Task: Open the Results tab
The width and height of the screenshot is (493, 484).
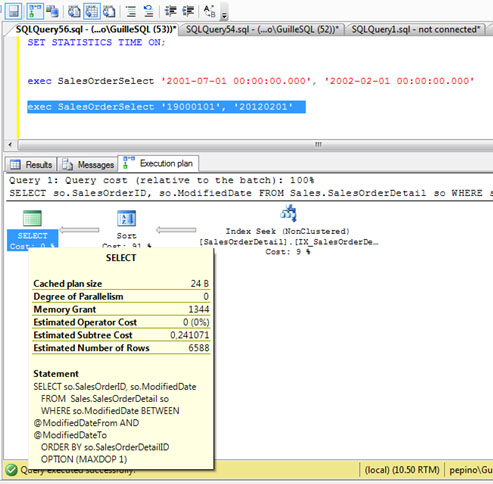Action: (x=31, y=164)
